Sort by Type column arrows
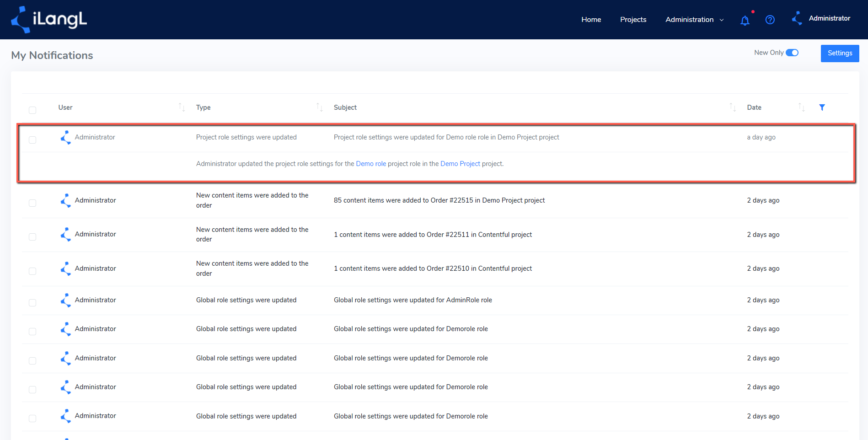 (x=320, y=107)
